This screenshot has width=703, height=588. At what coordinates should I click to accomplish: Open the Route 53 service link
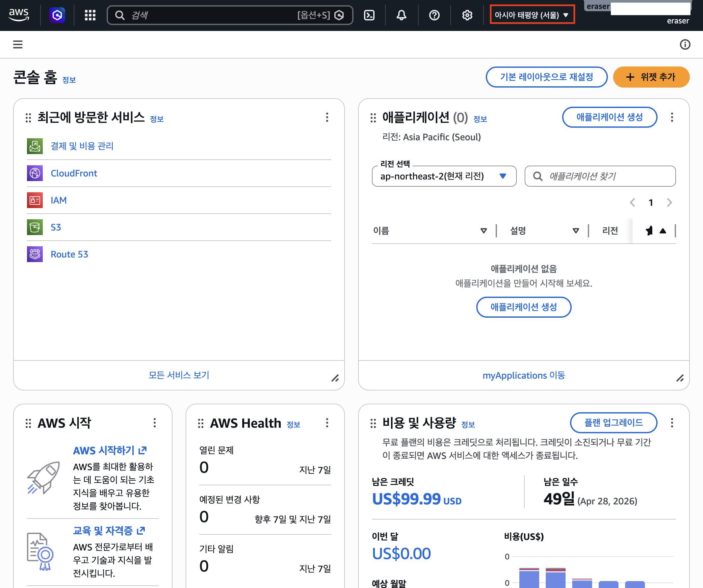coord(69,254)
